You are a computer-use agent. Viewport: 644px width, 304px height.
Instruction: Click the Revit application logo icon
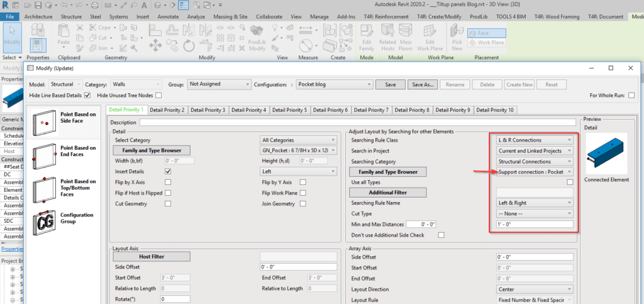click(x=4, y=5)
